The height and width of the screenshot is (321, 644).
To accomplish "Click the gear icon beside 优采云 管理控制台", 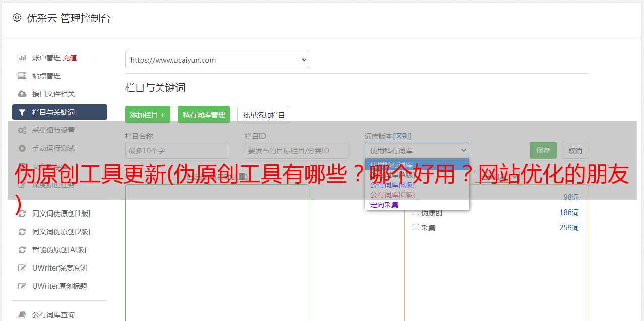I will (17, 18).
